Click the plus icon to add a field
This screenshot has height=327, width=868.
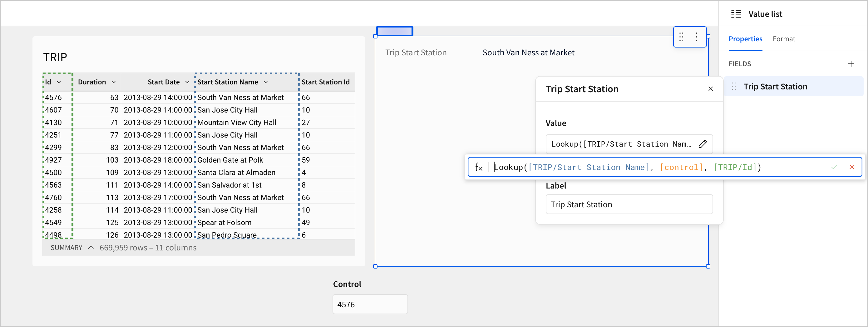coord(851,63)
